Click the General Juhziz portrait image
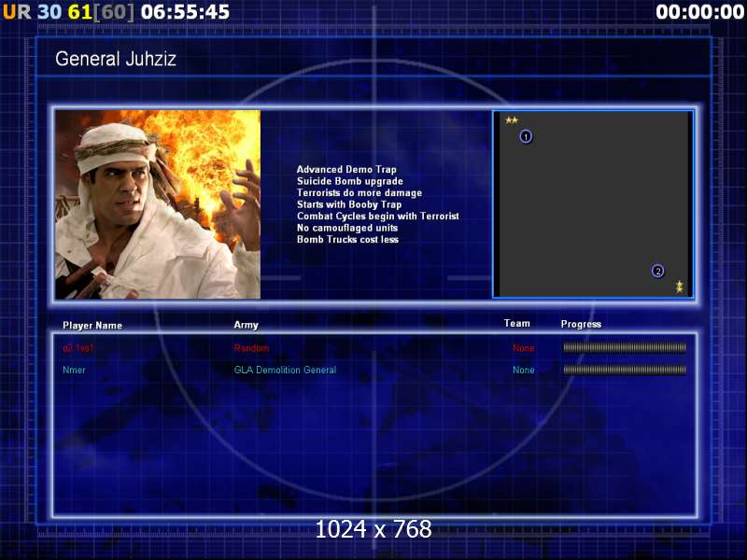The width and height of the screenshot is (747, 560). [x=158, y=204]
